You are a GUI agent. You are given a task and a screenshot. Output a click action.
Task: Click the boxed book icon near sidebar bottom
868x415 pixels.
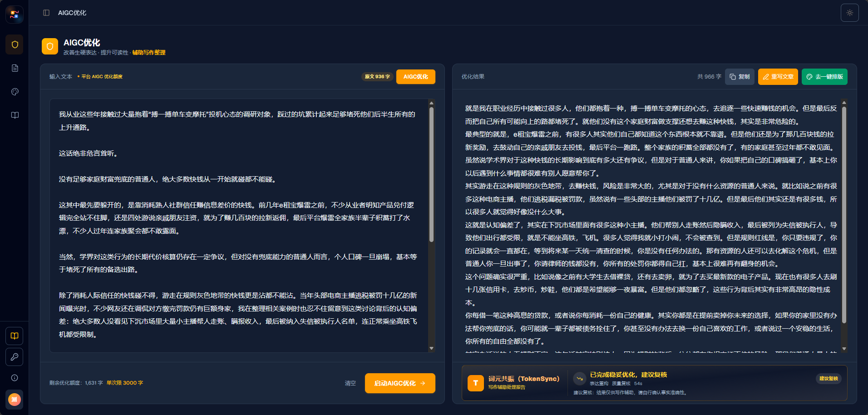click(15, 336)
